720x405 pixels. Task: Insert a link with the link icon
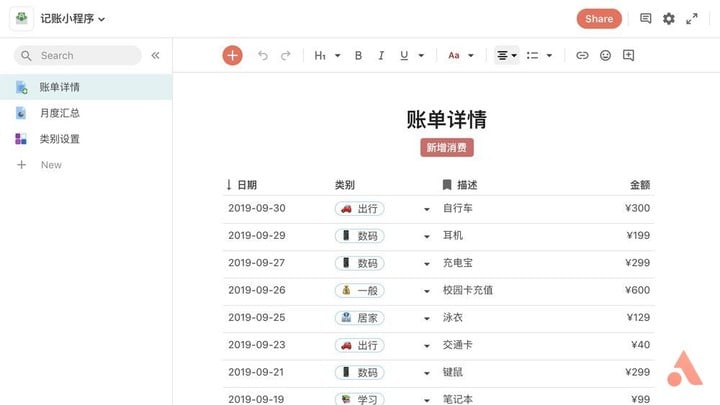[582, 56]
